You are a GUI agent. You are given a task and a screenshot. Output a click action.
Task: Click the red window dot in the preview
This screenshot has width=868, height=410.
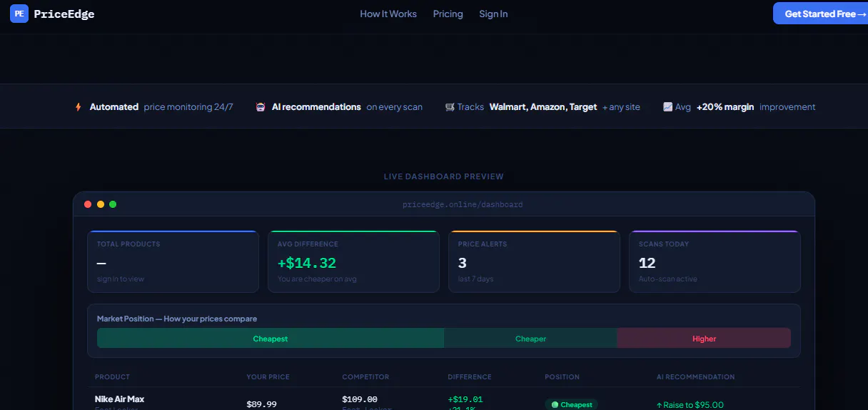pos(88,204)
